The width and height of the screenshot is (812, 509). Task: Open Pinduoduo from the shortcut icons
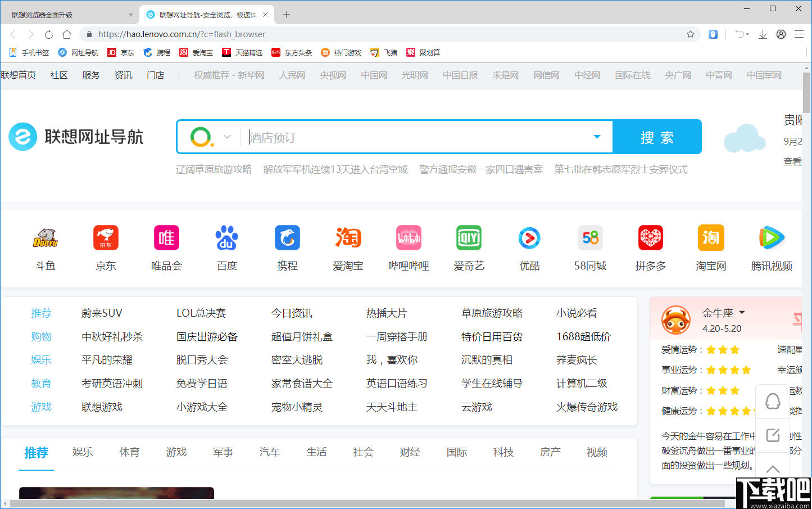(650, 237)
